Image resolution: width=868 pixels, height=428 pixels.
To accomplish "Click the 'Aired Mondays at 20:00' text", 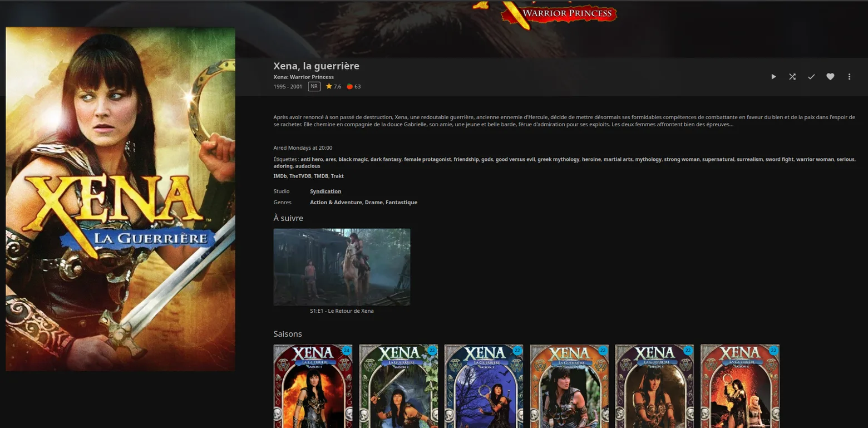I will 303,148.
